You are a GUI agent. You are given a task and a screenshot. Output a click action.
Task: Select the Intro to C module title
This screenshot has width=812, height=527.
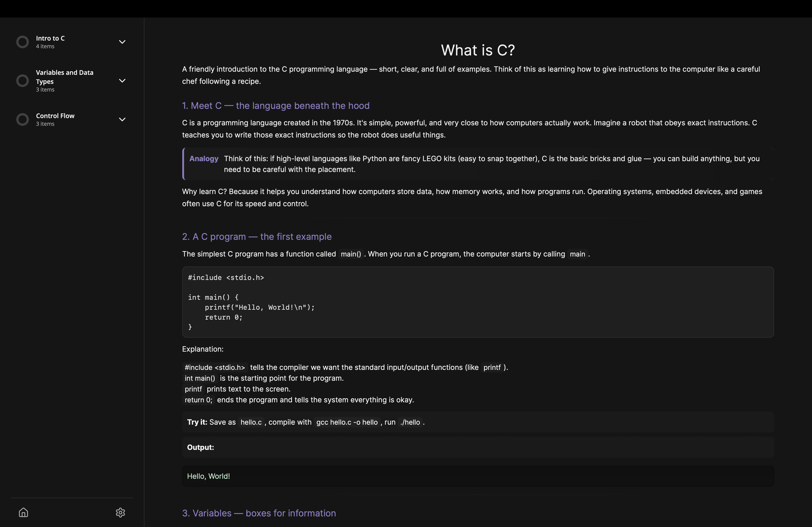[50, 38]
